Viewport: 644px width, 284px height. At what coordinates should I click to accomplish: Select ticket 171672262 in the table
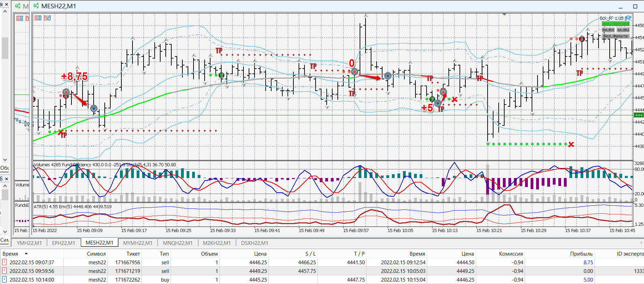click(128, 280)
